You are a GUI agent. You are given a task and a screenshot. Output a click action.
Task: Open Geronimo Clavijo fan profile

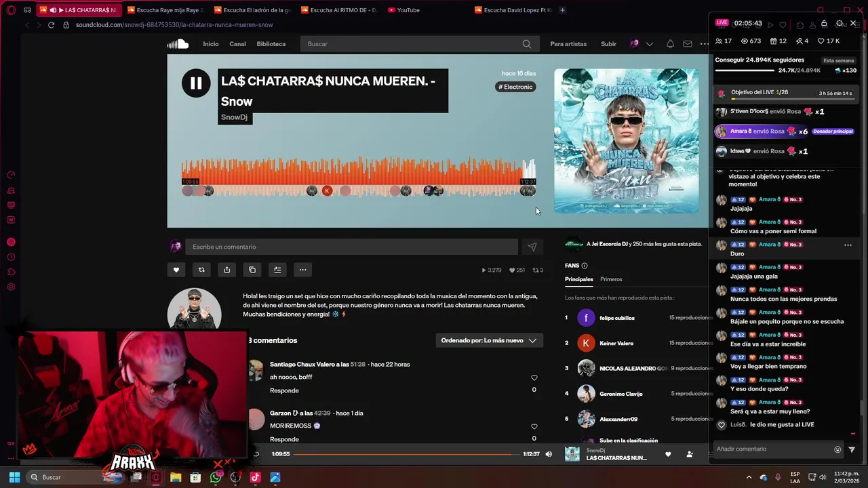point(620,394)
